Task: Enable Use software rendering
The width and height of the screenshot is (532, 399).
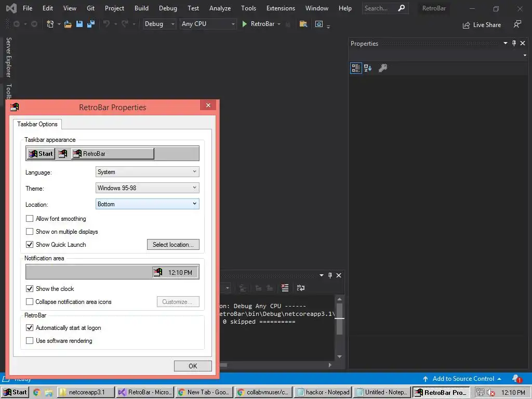Action: (30, 340)
